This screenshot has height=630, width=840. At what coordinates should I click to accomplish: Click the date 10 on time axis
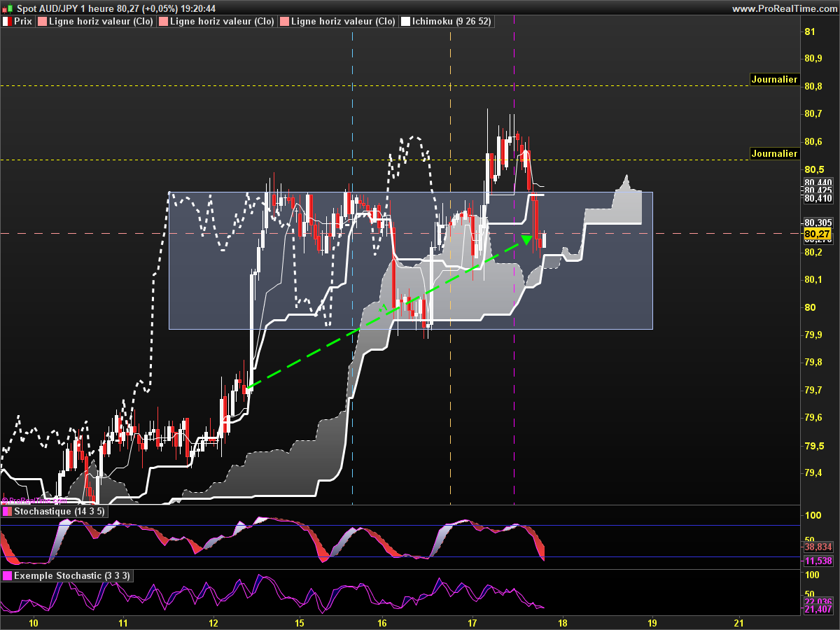pyautogui.click(x=32, y=622)
